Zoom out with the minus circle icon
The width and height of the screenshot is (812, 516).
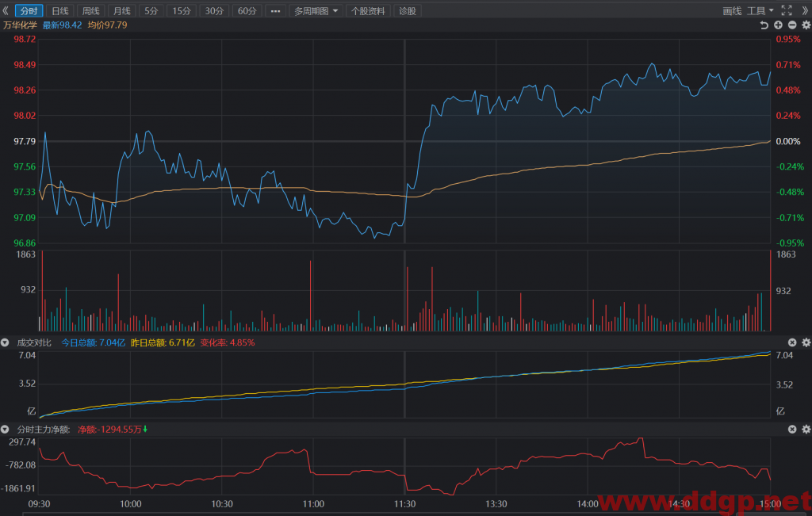coord(792,25)
